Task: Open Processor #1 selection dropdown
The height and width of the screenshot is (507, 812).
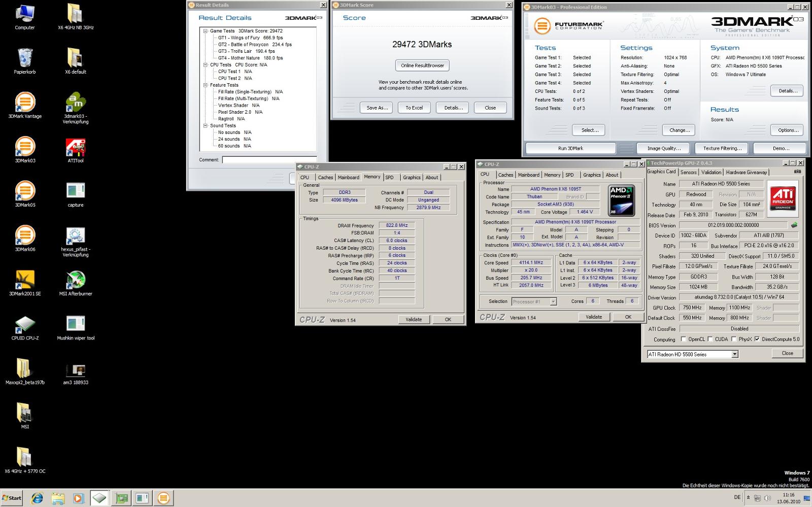Action: [x=553, y=301]
